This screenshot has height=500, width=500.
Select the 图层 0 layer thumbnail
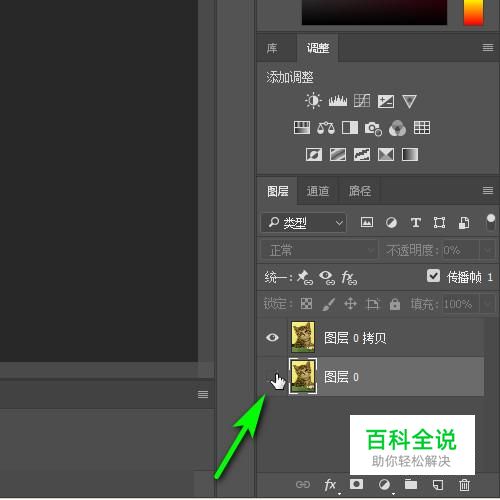click(x=303, y=376)
